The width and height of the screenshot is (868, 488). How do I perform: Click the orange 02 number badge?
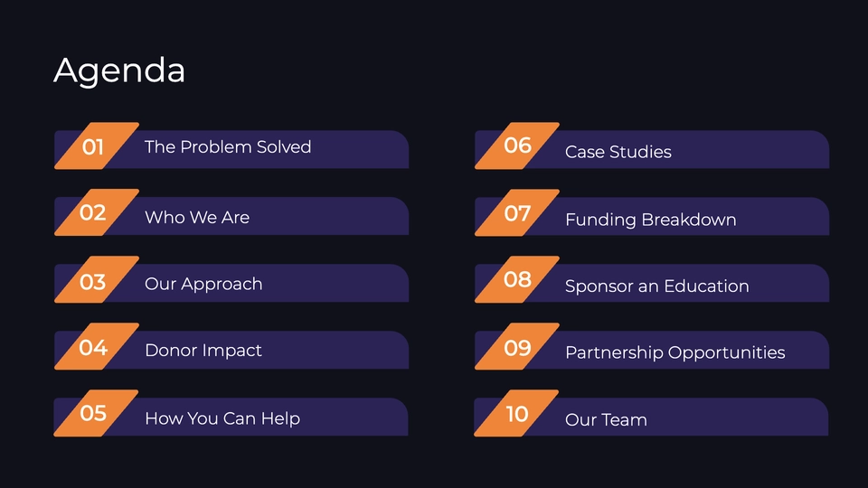(x=97, y=212)
